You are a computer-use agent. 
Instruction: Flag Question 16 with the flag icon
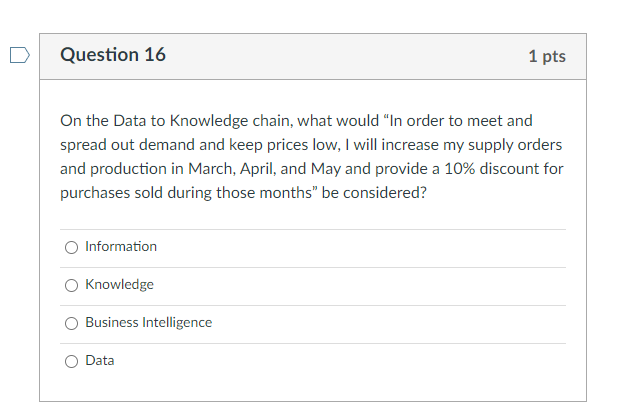[19, 55]
